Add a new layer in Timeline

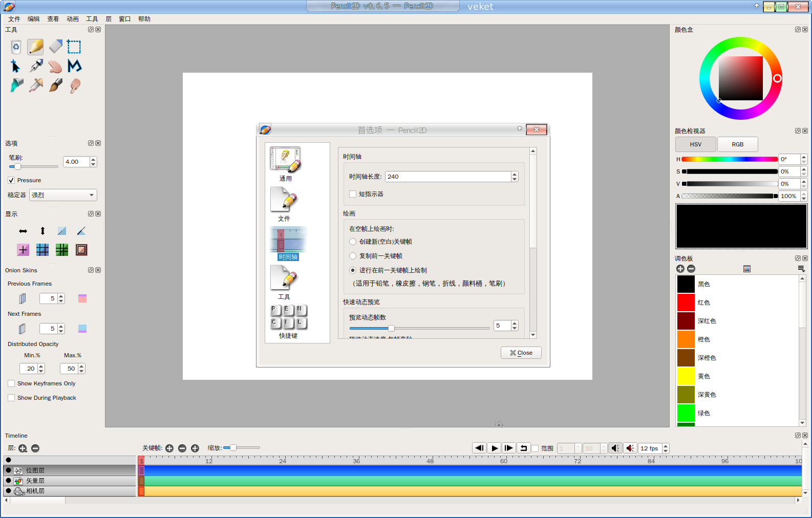pyautogui.click(x=23, y=448)
